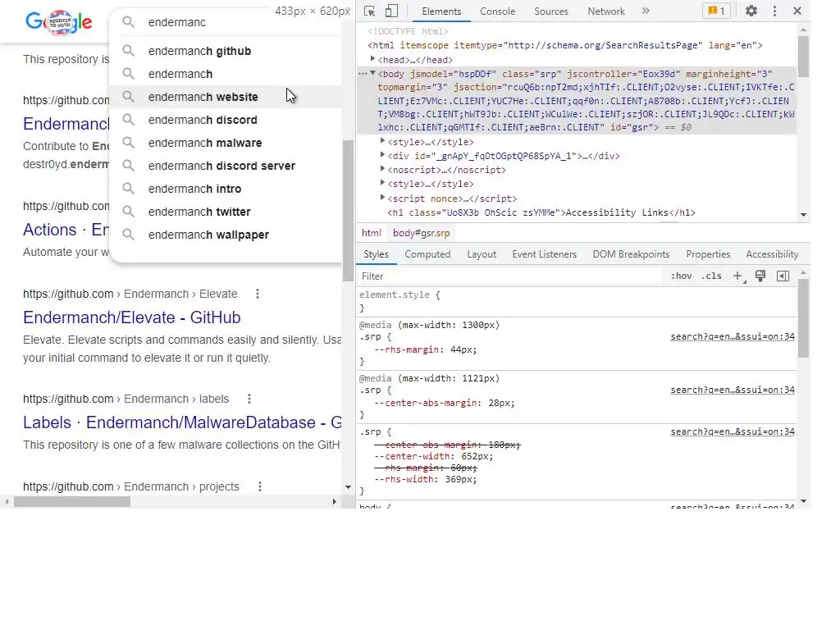The height and width of the screenshot is (630, 840).
Task: Choose suggestion endermanch wallpaper
Action: [x=225, y=235]
